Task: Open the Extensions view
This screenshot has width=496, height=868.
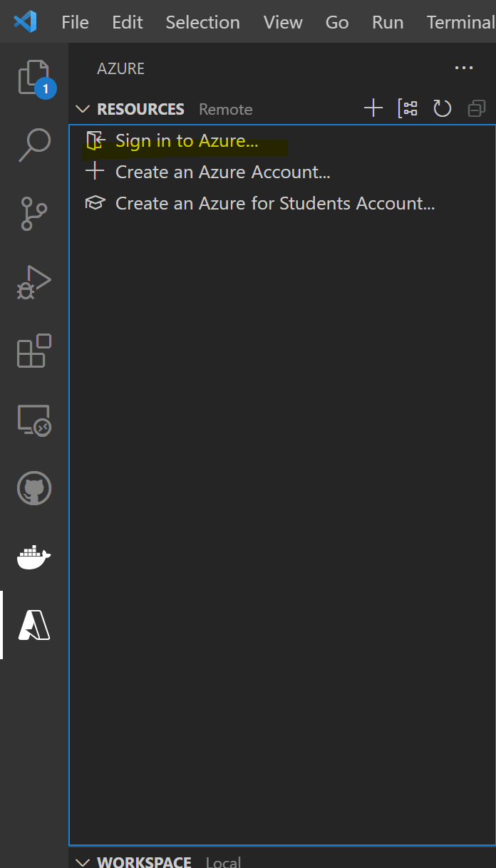Action: 34,351
